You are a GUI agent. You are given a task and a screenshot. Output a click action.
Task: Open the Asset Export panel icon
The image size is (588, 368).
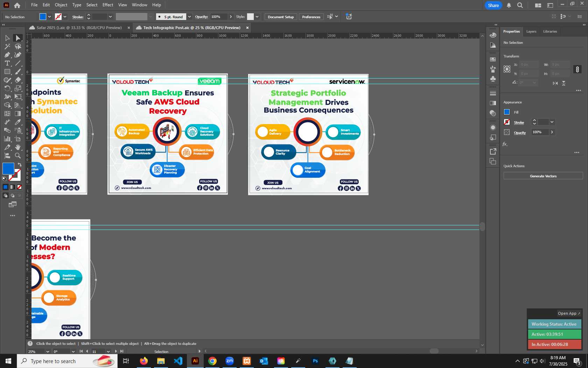pos(493,151)
